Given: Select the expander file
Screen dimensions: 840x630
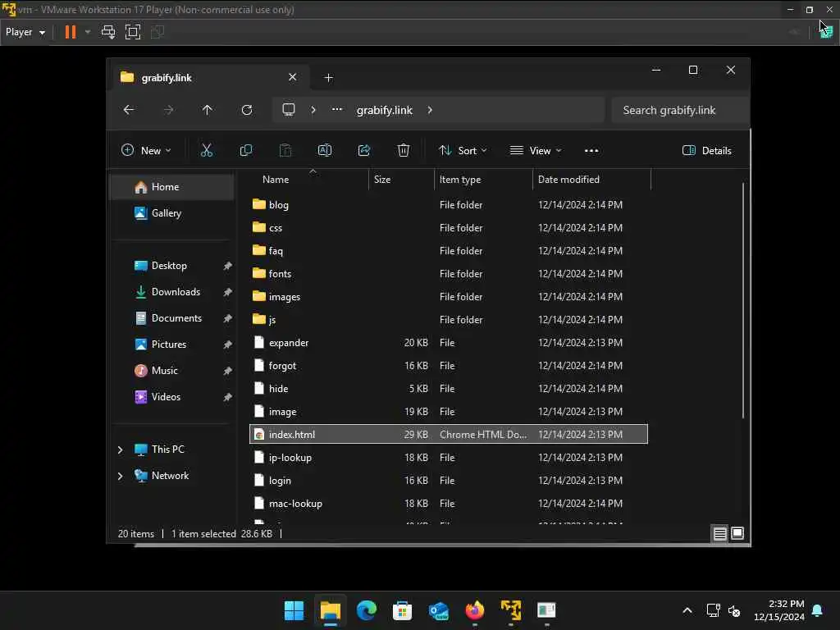Looking at the screenshot, I should pos(449,343).
